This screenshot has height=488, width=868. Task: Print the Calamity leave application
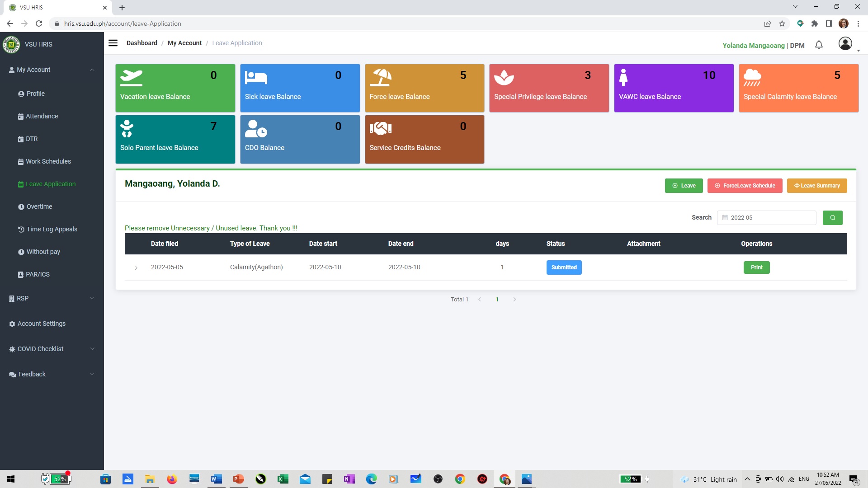coord(756,267)
